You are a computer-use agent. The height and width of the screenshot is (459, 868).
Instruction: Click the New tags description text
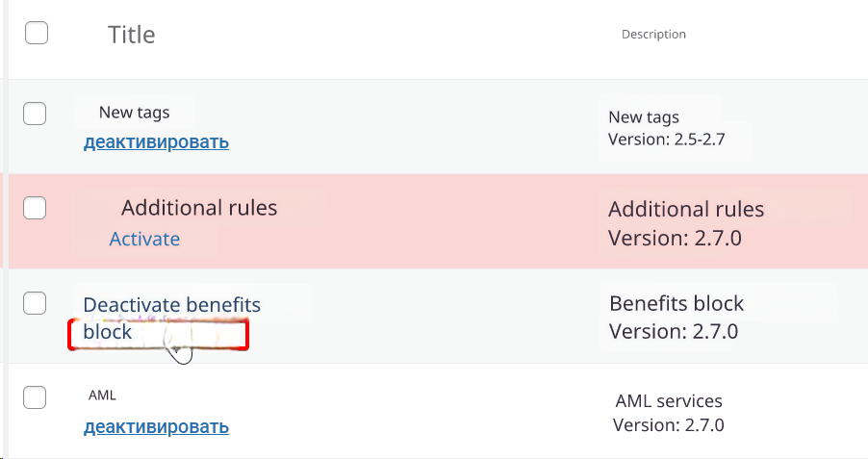click(x=644, y=117)
